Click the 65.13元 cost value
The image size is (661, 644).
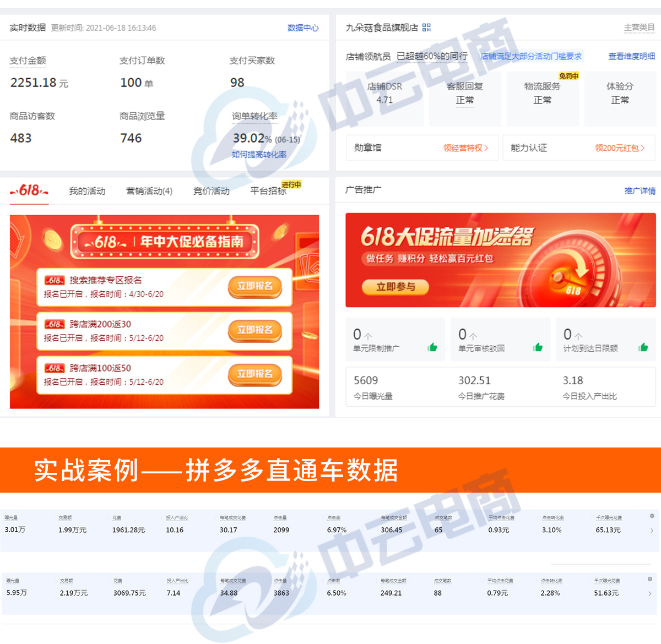pos(608,530)
